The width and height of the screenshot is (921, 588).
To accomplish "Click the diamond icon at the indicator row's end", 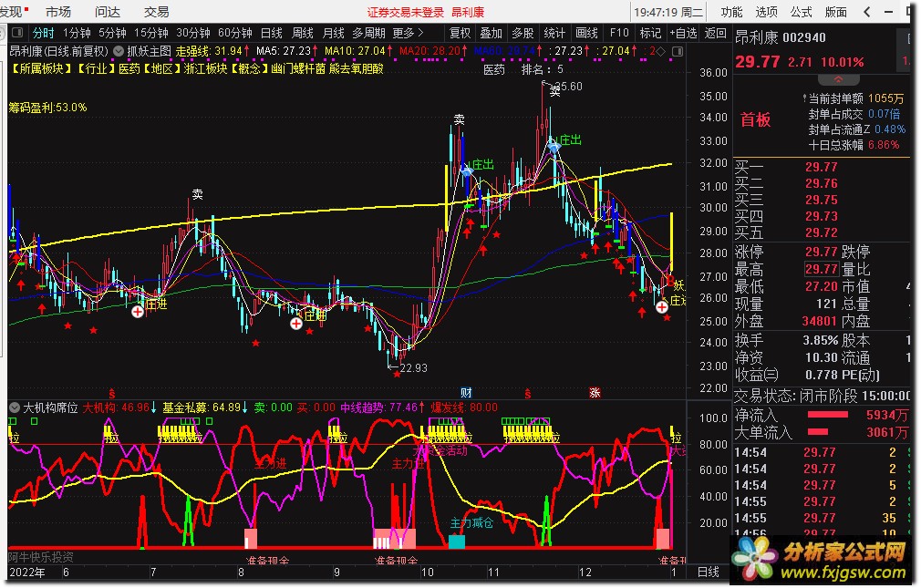I will pos(661,51).
